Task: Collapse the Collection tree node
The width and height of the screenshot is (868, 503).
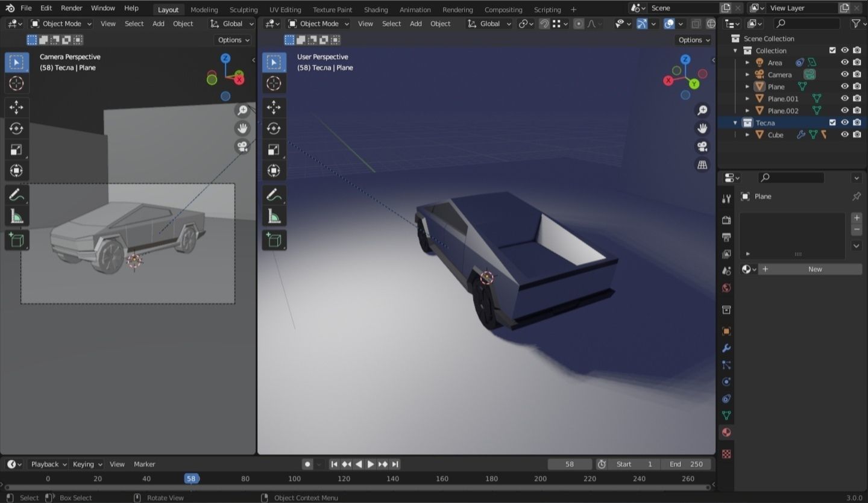Action: (x=735, y=51)
